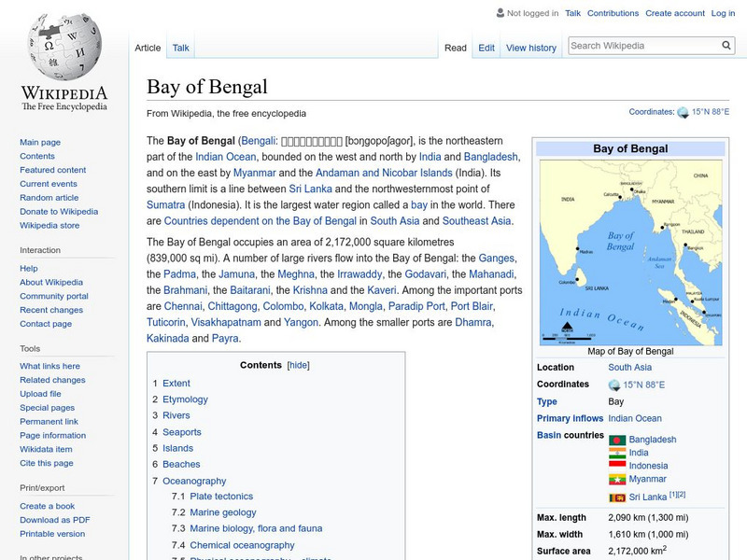Hide the Contents table

click(x=298, y=365)
